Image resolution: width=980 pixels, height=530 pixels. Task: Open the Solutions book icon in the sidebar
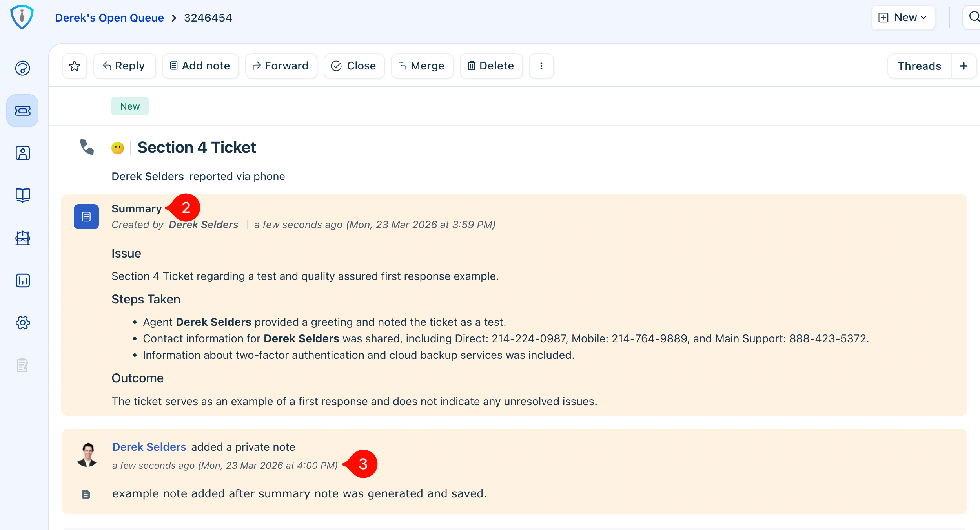tap(23, 195)
